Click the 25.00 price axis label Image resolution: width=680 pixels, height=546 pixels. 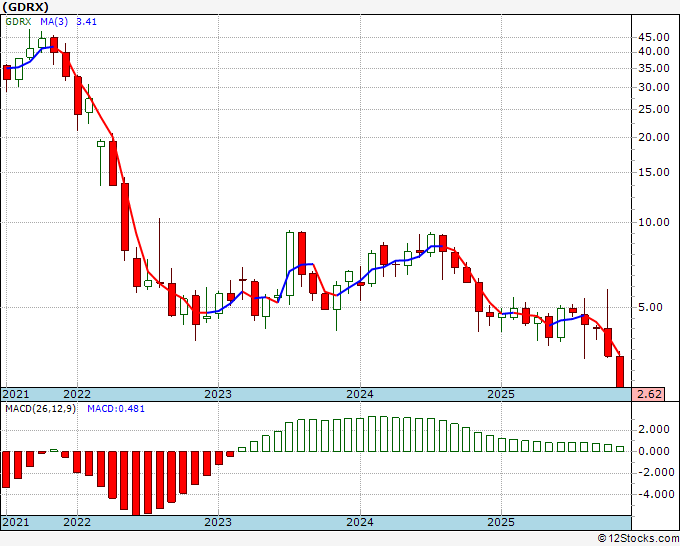coord(654,109)
